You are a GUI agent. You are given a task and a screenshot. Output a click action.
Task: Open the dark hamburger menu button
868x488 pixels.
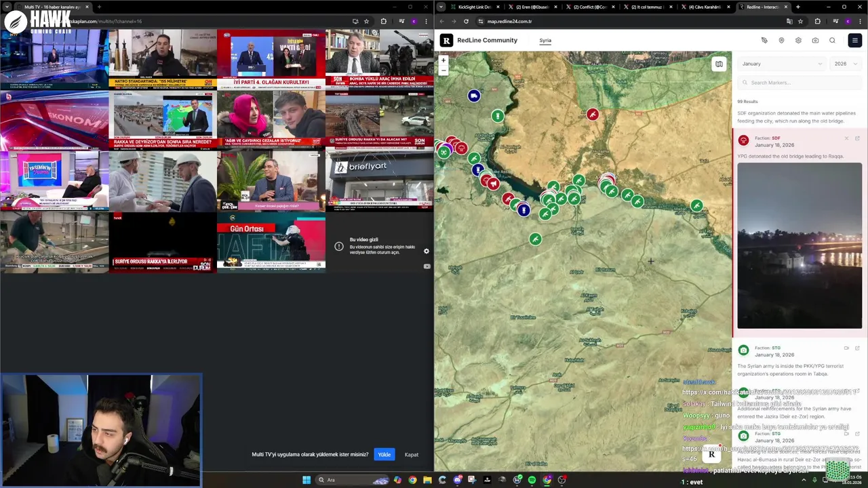(x=854, y=41)
